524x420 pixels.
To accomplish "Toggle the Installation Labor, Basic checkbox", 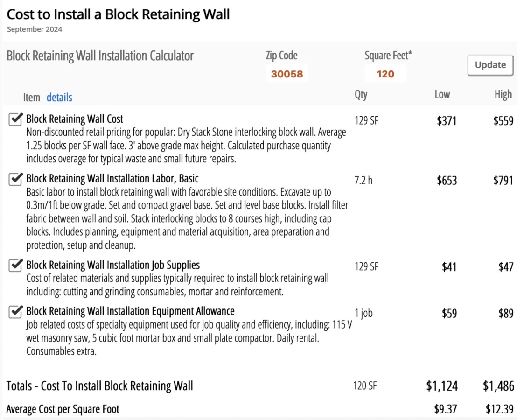I will coord(15,179).
